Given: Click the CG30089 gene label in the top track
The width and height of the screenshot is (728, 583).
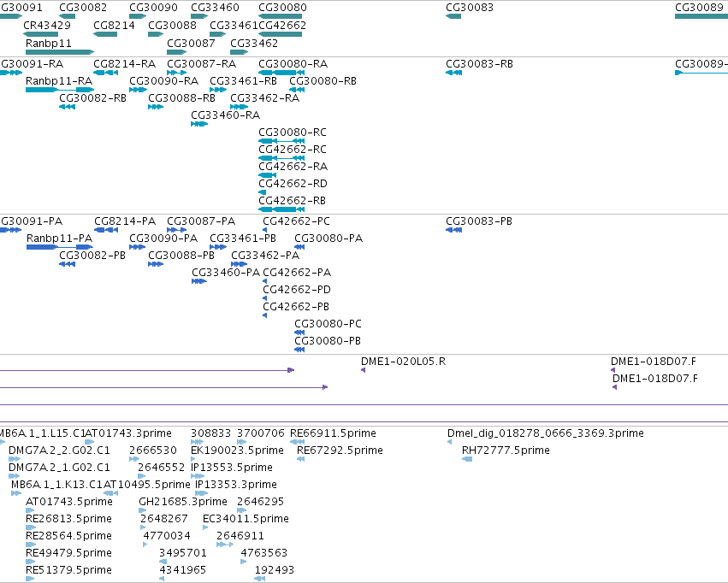Looking at the screenshot, I should [x=699, y=8].
